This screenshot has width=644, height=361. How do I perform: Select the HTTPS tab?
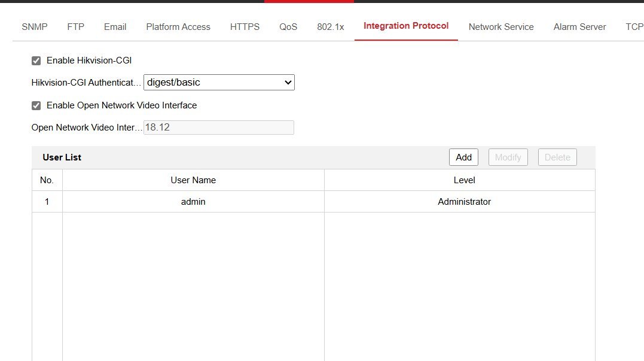(245, 27)
